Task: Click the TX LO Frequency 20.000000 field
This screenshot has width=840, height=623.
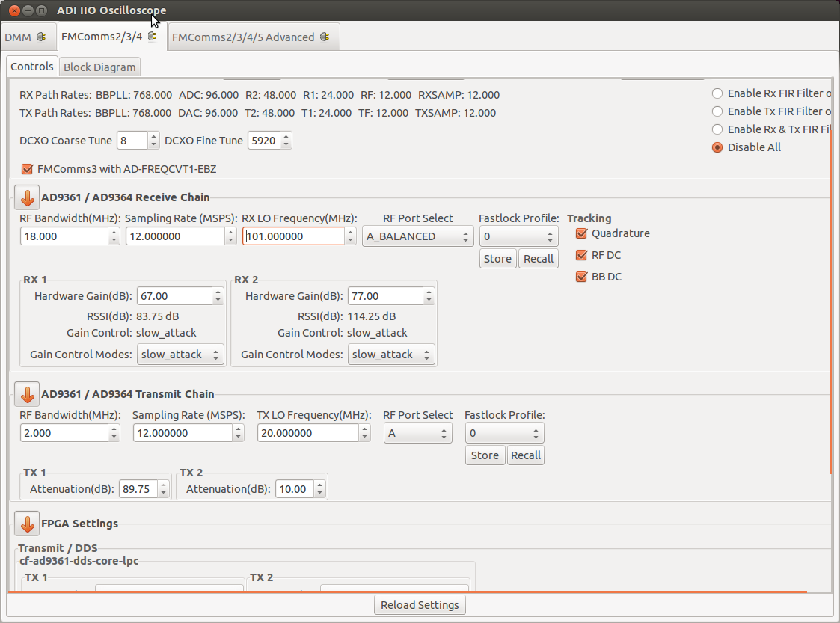Action: pyautogui.click(x=308, y=433)
